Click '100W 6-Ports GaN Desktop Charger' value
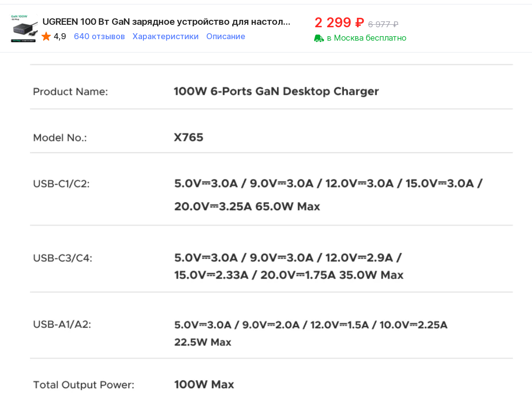Image resolution: width=532 pixels, height=406 pixels. pos(276,91)
